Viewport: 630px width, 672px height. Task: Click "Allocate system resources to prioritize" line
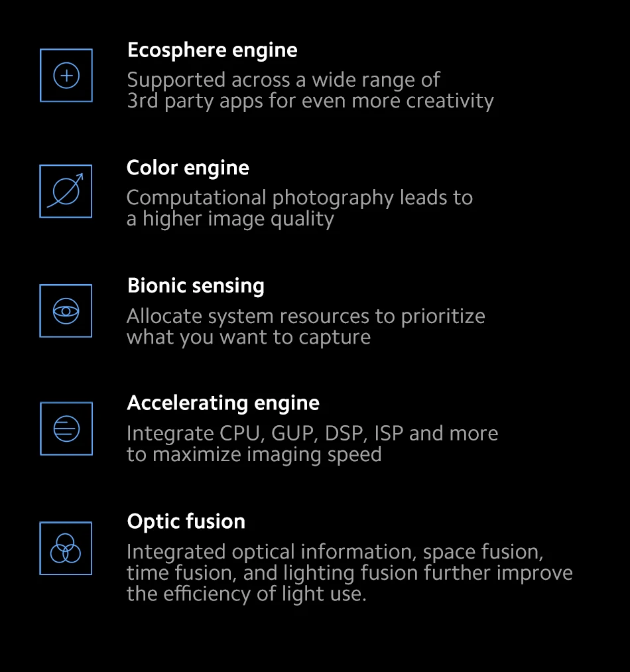pyautogui.click(x=306, y=316)
